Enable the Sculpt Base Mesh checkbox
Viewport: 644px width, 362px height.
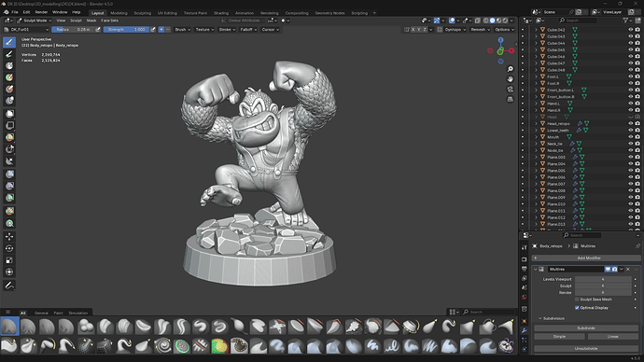point(577,299)
